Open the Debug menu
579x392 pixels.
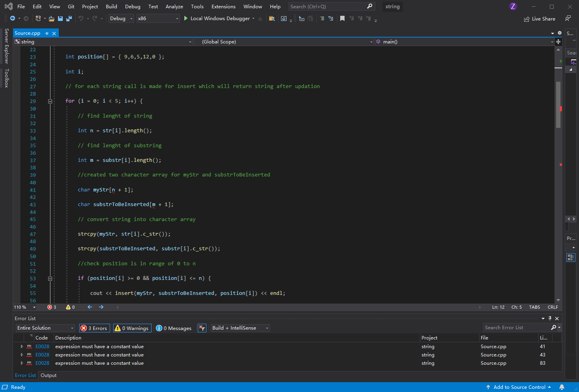point(133,6)
